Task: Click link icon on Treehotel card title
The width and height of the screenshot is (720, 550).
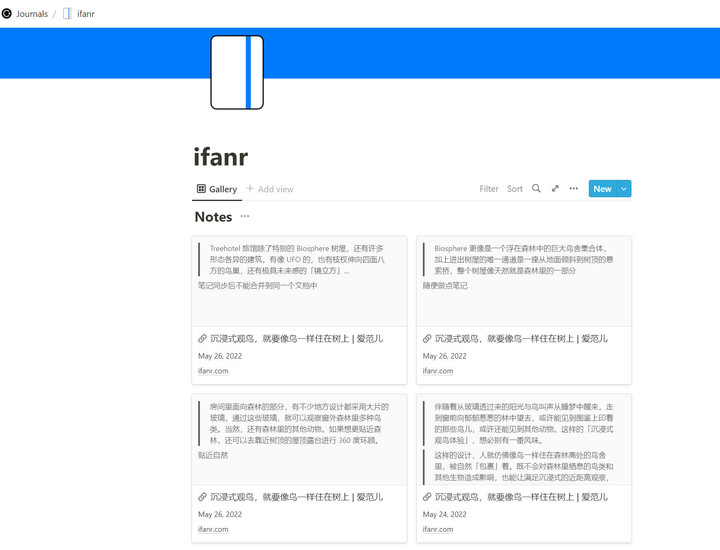Action: pos(202,339)
